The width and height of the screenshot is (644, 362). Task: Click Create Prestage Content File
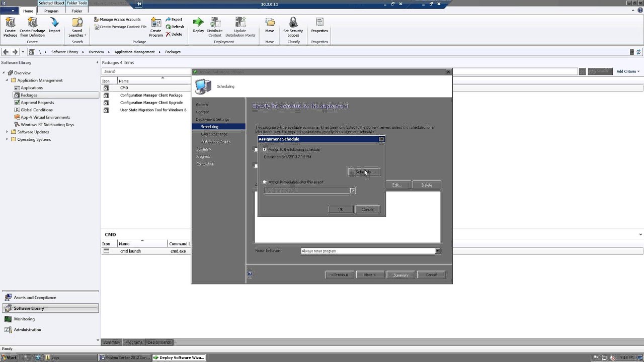(x=120, y=27)
